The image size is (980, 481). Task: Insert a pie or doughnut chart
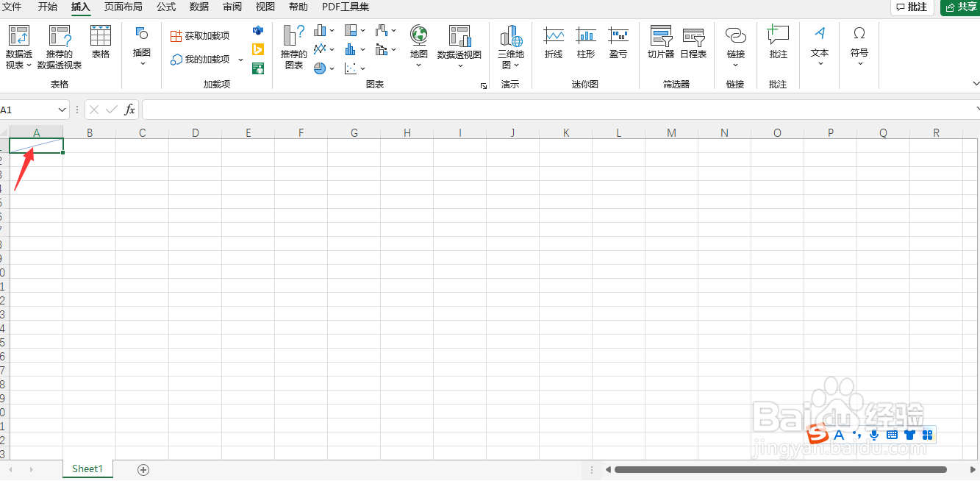(323, 68)
